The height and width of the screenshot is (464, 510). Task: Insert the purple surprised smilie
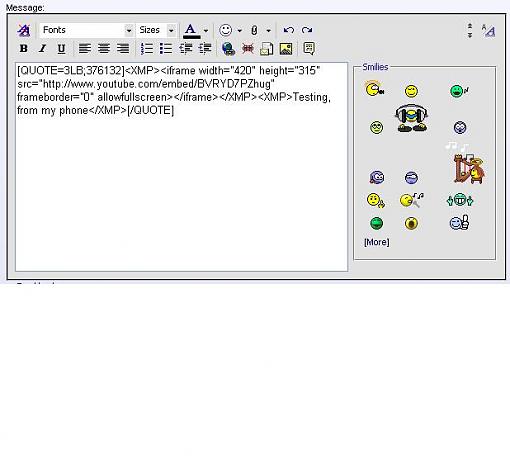[x=460, y=127]
